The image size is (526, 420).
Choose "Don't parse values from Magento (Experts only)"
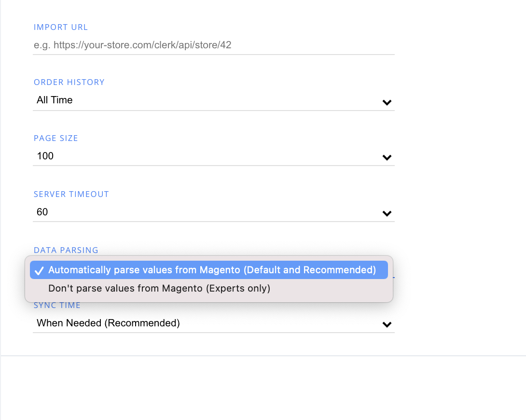(x=159, y=288)
